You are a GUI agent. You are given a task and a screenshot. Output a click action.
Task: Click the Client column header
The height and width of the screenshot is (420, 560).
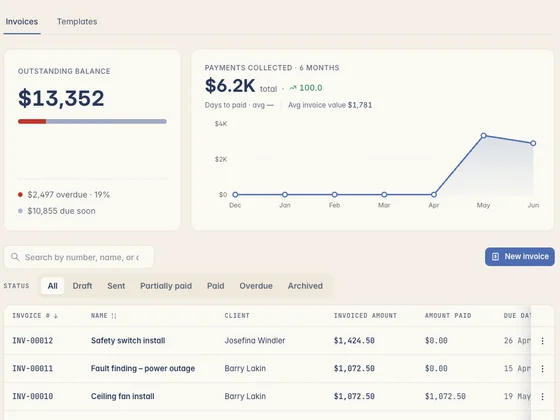click(237, 316)
